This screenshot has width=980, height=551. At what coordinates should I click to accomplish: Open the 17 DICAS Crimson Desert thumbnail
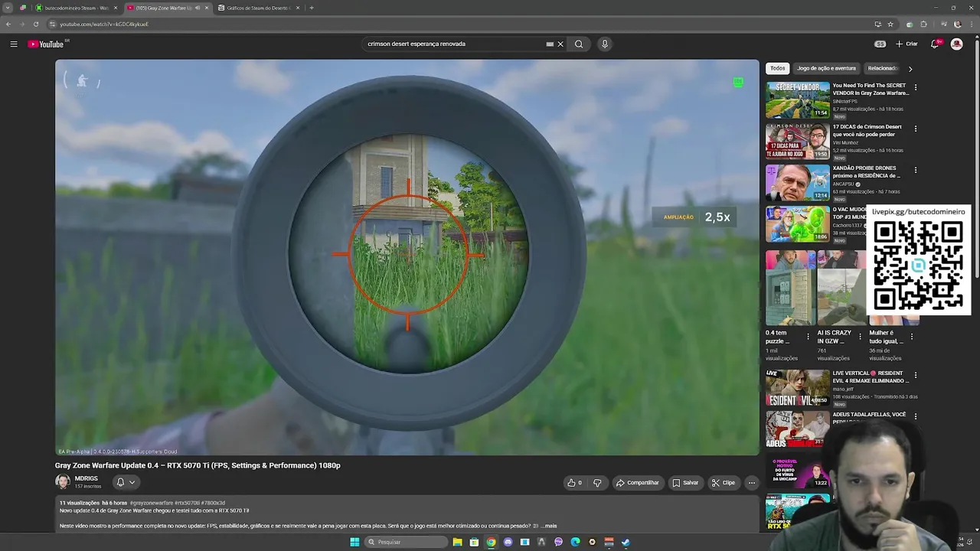pos(798,141)
